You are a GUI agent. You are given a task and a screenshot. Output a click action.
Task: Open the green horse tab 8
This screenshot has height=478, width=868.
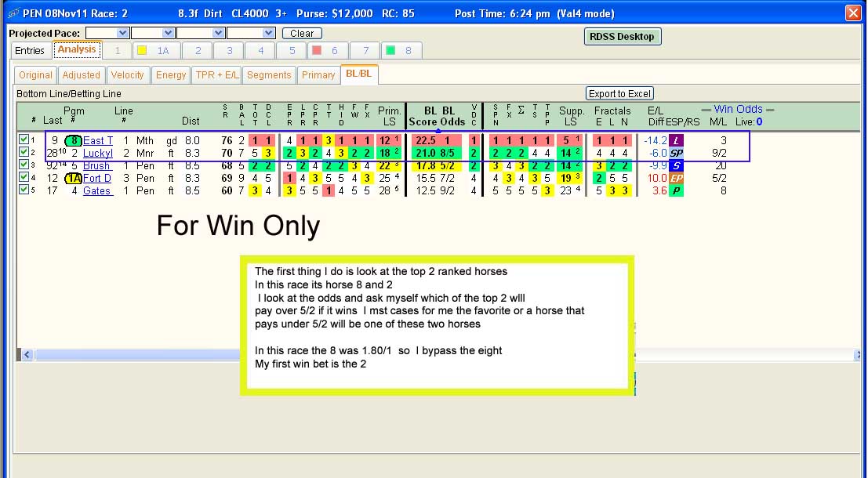point(402,50)
